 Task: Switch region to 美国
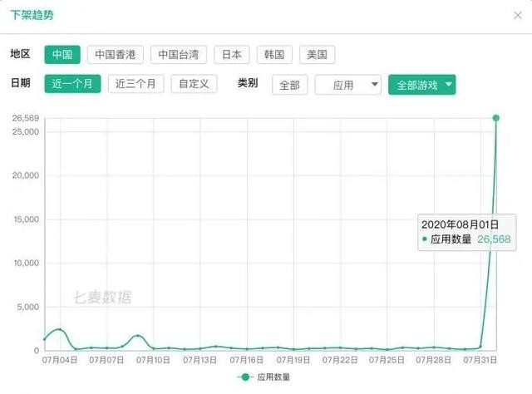point(317,55)
